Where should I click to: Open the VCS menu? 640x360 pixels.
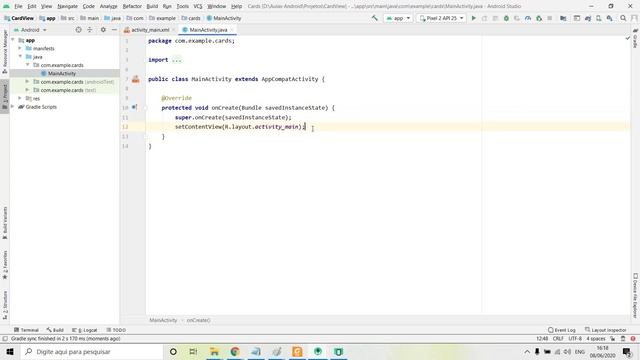click(198, 6)
